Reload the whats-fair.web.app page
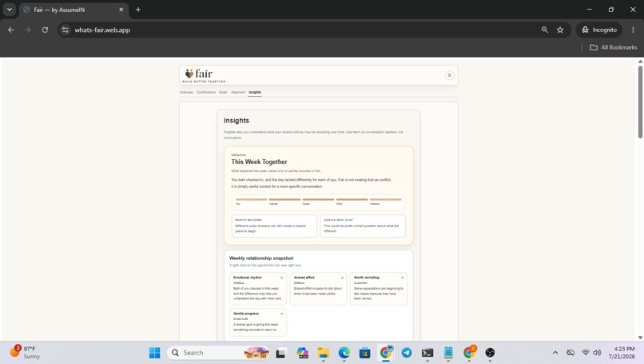This screenshot has width=644, height=364. [x=45, y=30]
